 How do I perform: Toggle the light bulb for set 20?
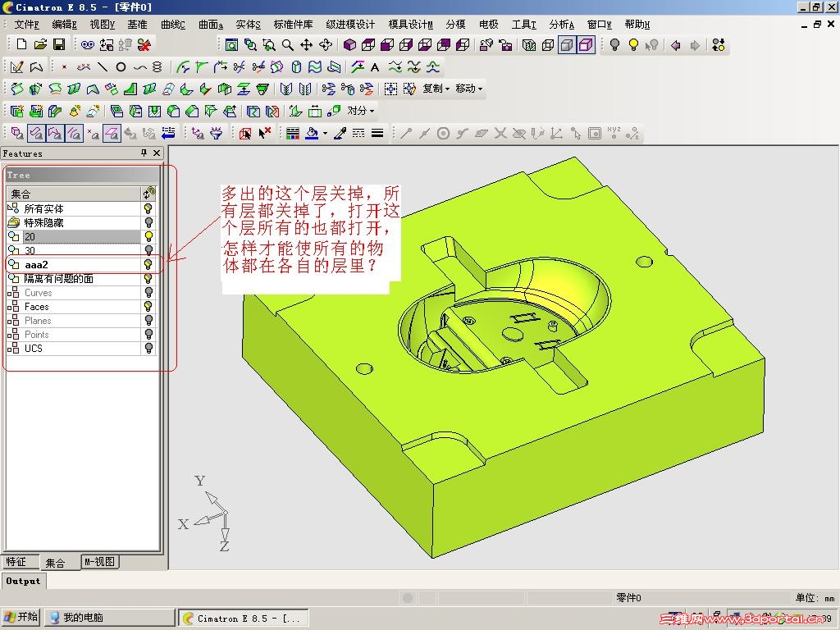click(x=148, y=236)
